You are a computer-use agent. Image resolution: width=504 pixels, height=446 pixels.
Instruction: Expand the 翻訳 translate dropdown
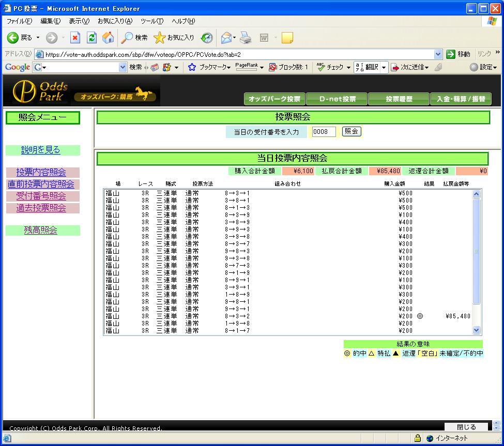(x=384, y=68)
